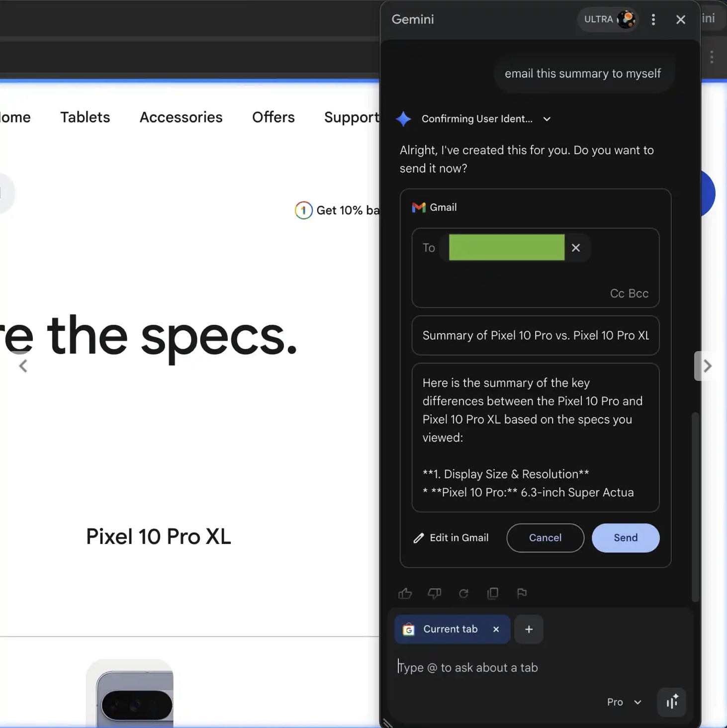Click the Pixel 10 Pro XL product title
The height and width of the screenshot is (728, 727).
[159, 537]
